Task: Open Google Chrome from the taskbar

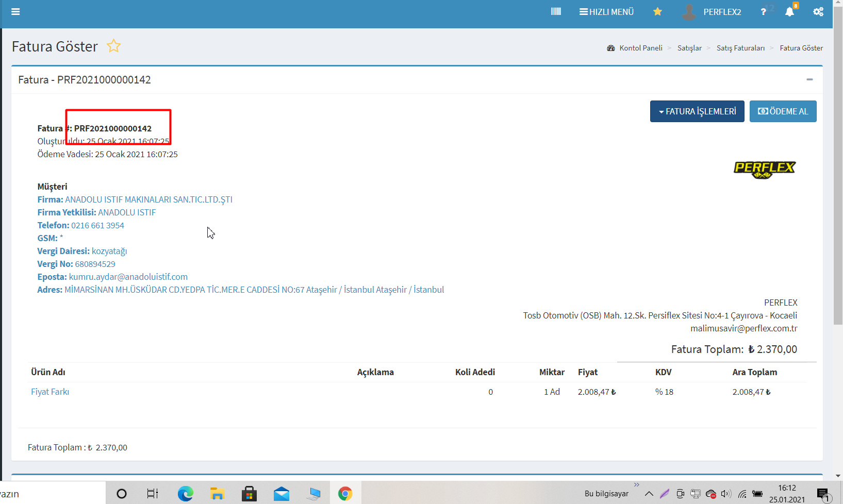Action: coord(345,494)
